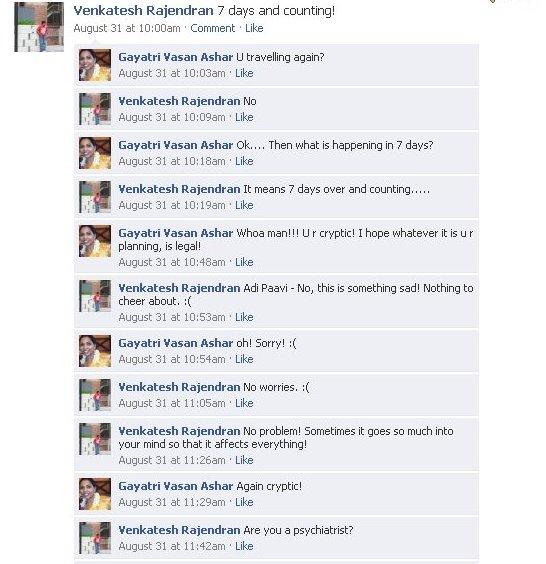Like the 'oh! Sorry! :(' comment
The height and width of the screenshot is (564, 546).
(x=244, y=359)
